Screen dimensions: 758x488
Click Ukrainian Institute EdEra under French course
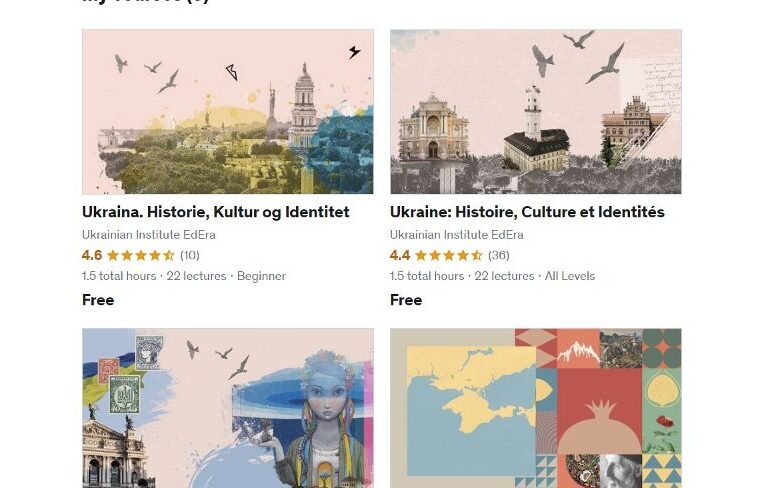(457, 235)
